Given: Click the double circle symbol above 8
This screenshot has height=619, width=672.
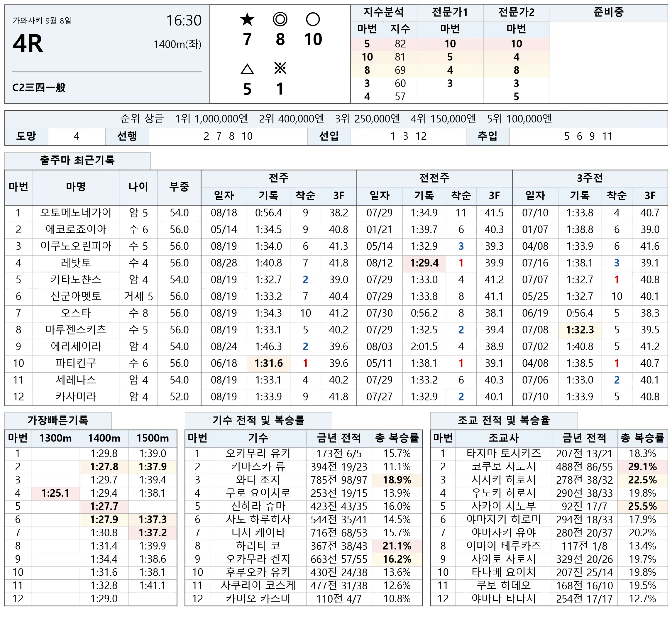Looking at the screenshot, I should pos(280,19).
